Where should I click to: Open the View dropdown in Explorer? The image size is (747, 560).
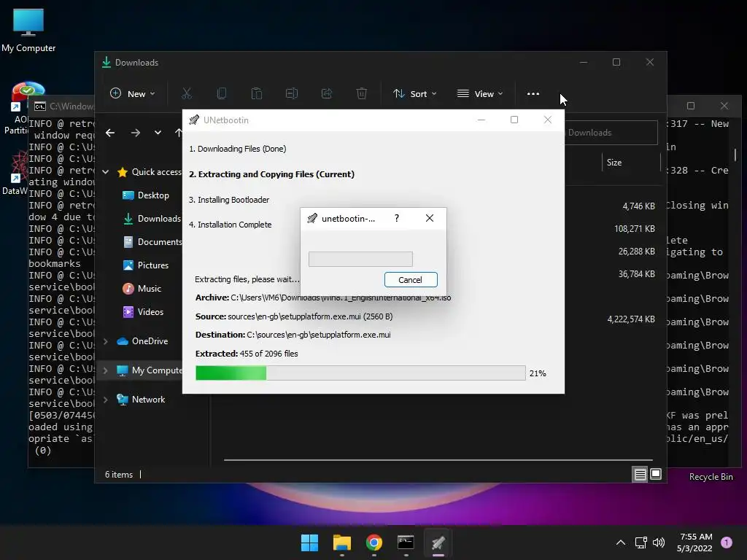(x=480, y=94)
